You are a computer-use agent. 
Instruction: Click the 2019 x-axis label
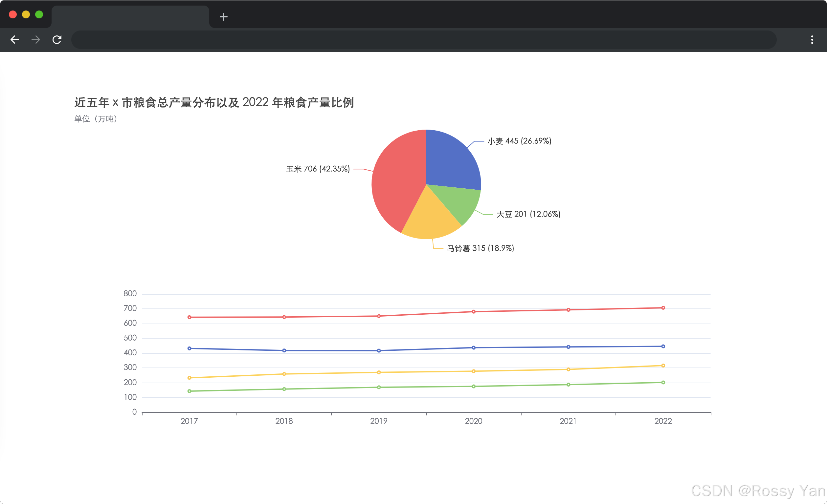pos(379,421)
